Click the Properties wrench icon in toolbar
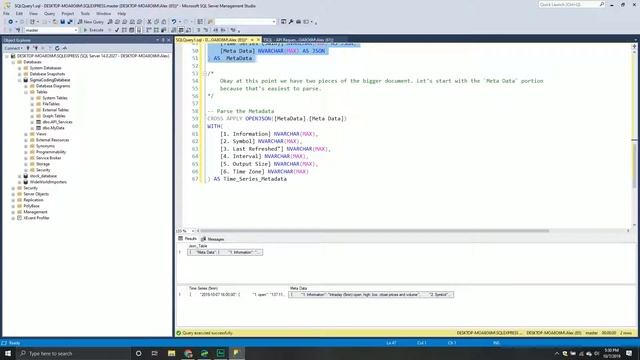The width and height of the screenshot is (640, 360). click(x=291, y=22)
